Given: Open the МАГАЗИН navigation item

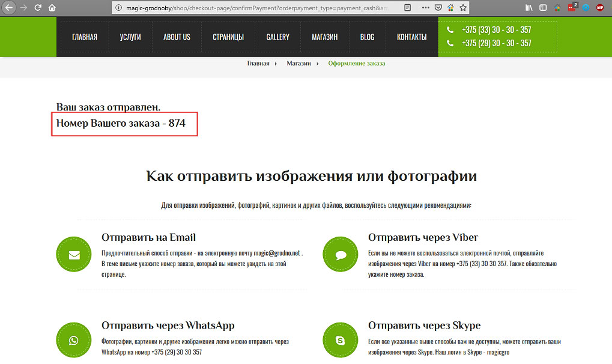Looking at the screenshot, I should pyautogui.click(x=324, y=37).
